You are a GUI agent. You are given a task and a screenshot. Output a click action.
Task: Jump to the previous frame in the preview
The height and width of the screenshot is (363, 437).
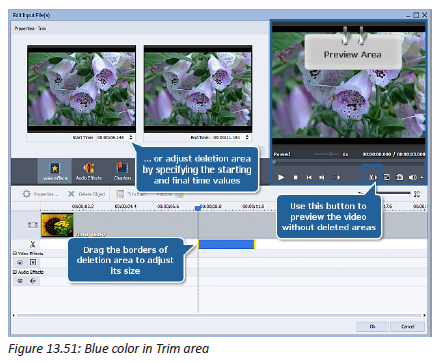[x=309, y=177]
